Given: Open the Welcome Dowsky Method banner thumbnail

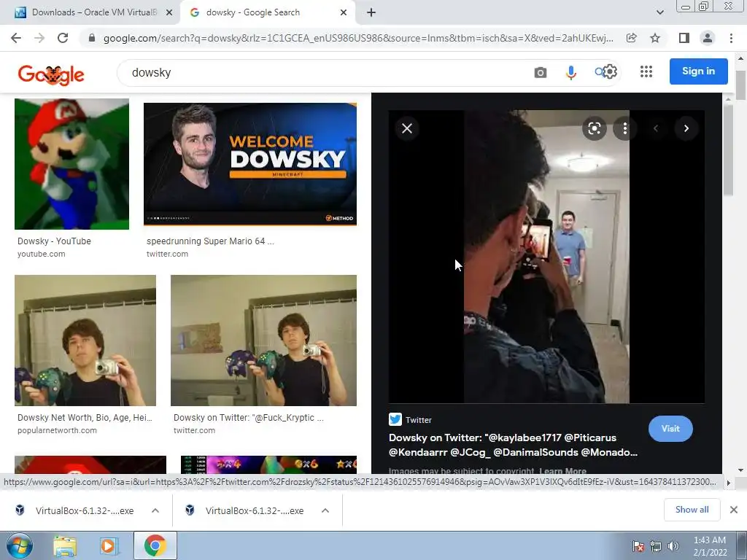Looking at the screenshot, I should click(x=250, y=164).
